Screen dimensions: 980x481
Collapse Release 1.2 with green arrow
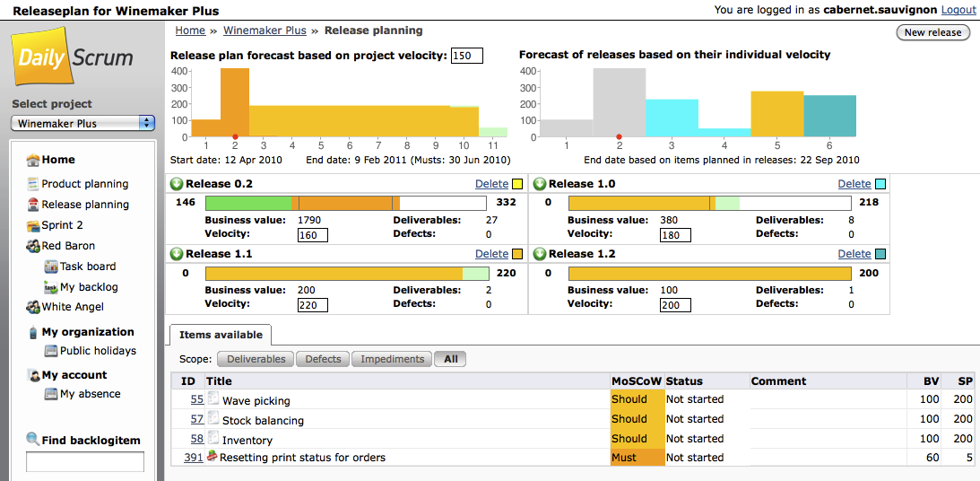(538, 254)
